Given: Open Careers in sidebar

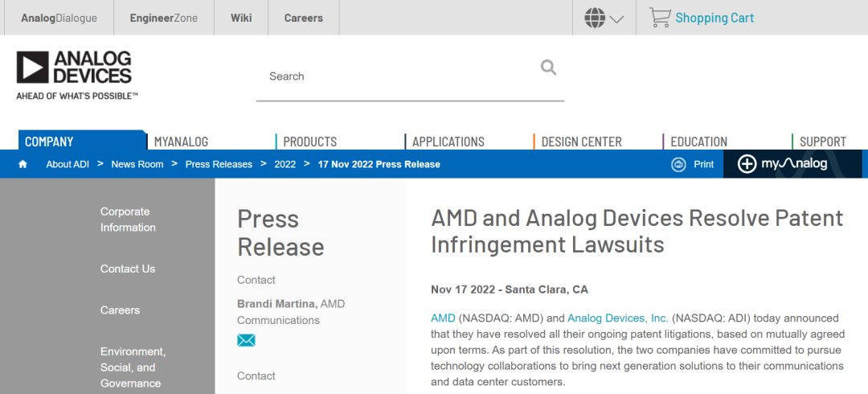Looking at the screenshot, I should (x=120, y=310).
